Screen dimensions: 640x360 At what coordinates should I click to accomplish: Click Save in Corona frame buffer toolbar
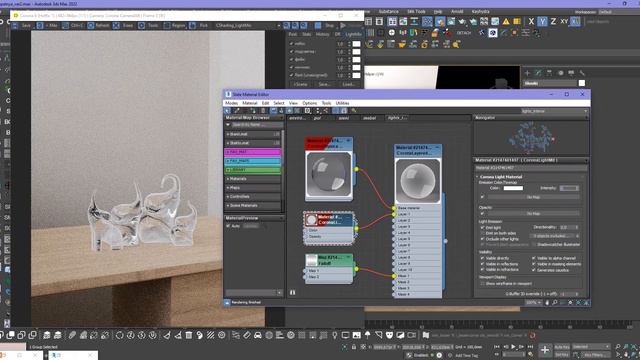[22, 25]
